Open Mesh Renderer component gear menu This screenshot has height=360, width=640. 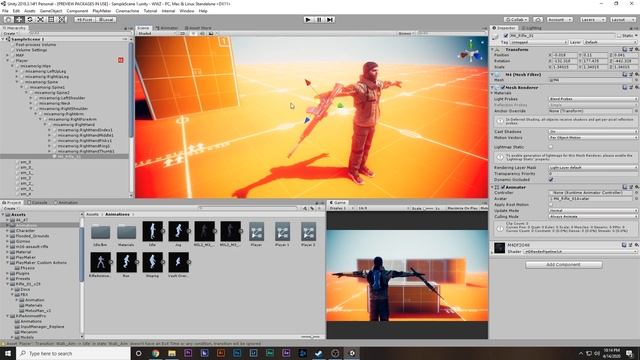point(636,87)
